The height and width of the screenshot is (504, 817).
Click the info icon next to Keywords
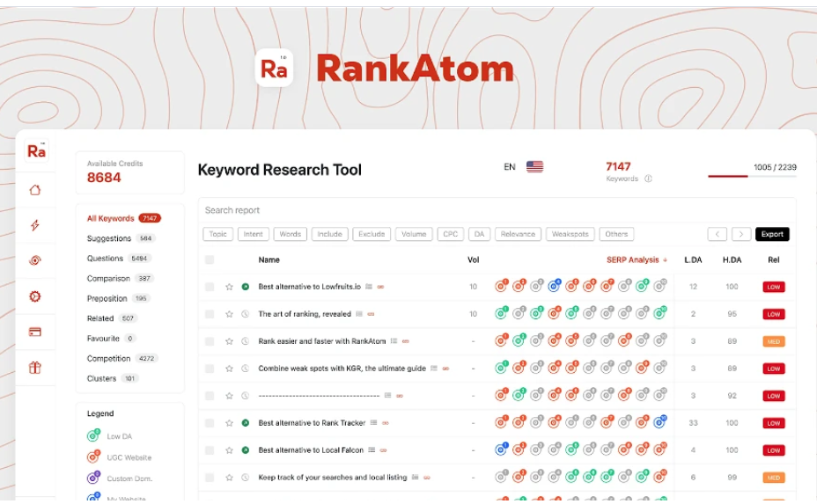[648, 179]
